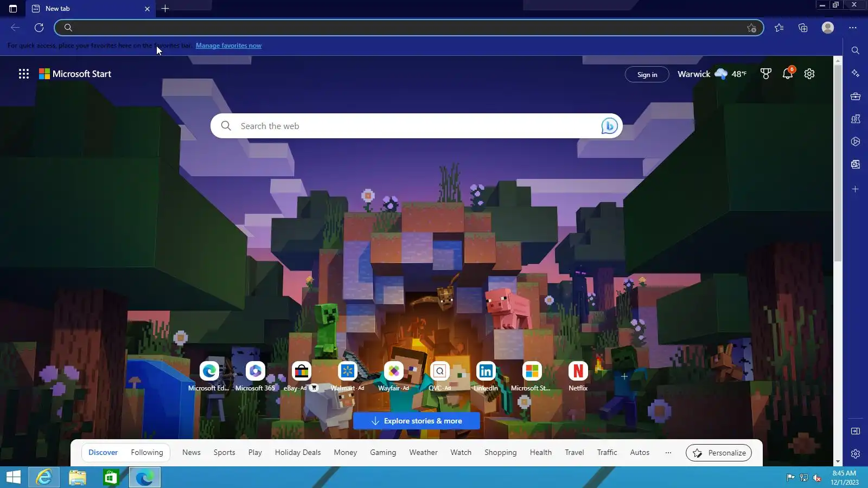The height and width of the screenshot is (488, 868).
Task: Select the Discover feed tab
Action: [x=103, y=452]
